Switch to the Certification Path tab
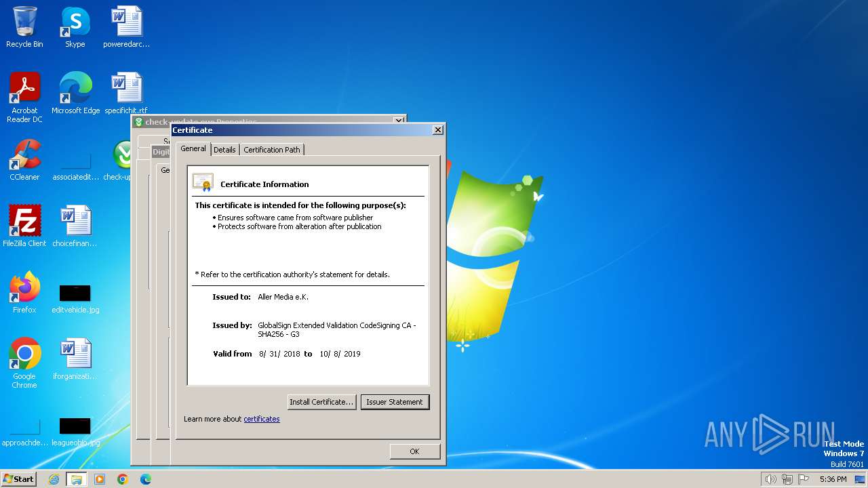 (272, 150)
